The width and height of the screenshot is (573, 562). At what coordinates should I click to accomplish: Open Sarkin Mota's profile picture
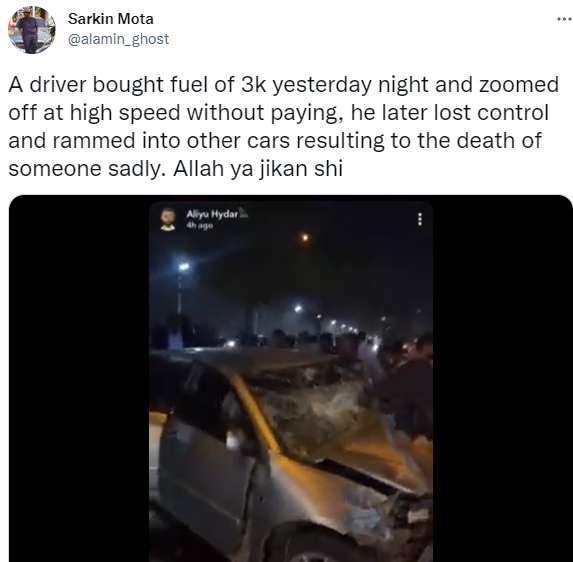click(x=32, y=30)
